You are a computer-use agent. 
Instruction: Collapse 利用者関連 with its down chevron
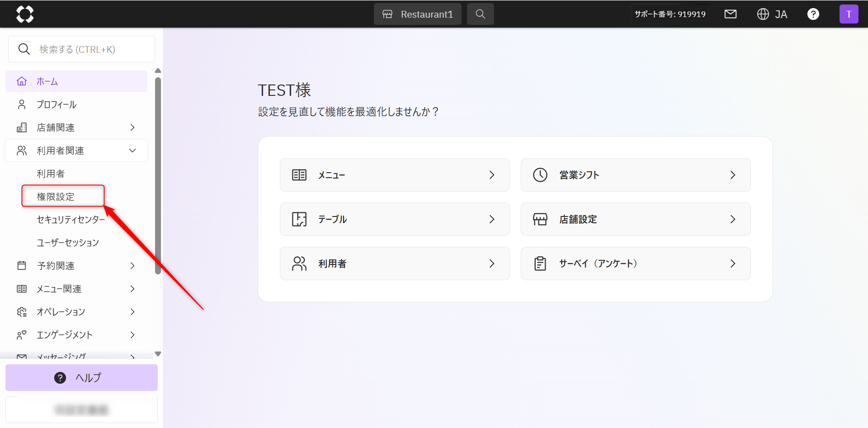(132, 151)
